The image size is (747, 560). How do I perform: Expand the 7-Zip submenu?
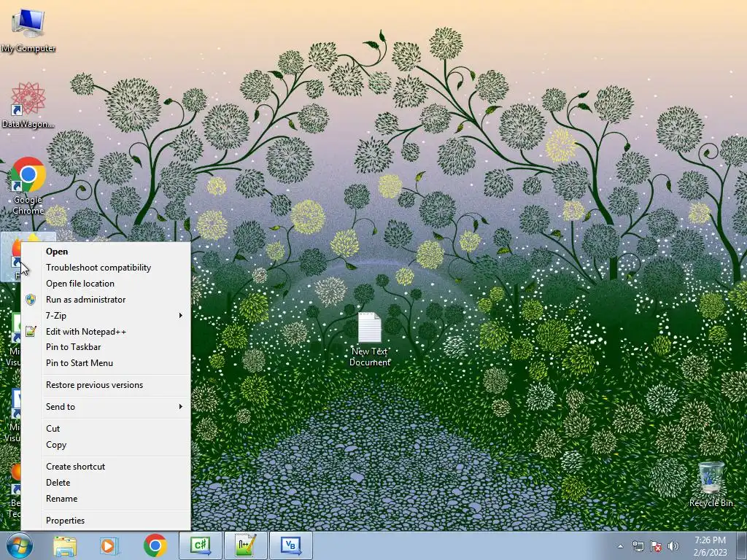click(106, 316)
